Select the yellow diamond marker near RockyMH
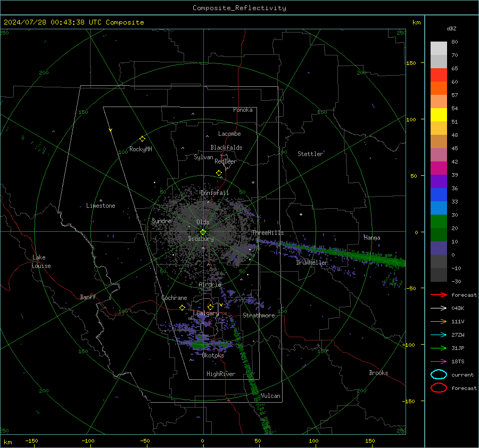Image resolution: width=479 pixels, height=448 pixels. [142, 139]
